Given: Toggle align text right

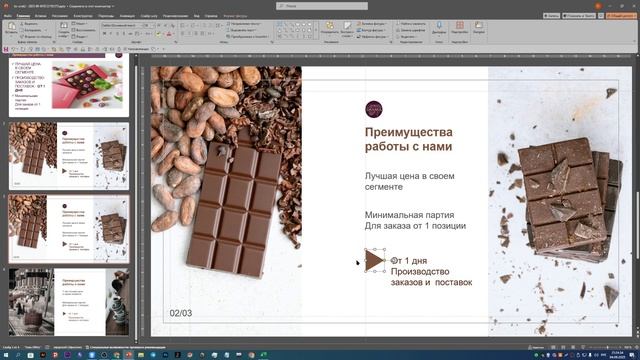Looking at the screenshot, I should click(x=196, y=33).
